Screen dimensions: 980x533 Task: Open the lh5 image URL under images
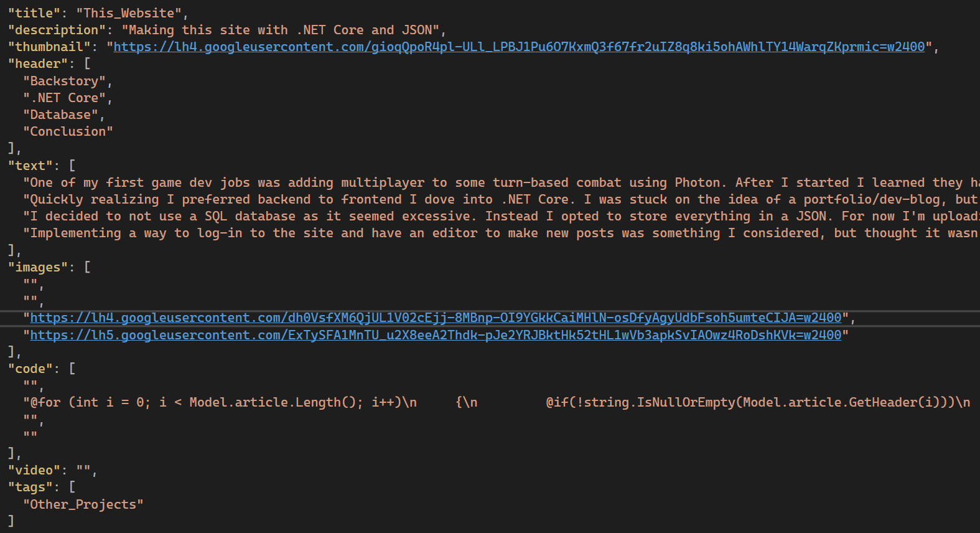coord(436,335)
